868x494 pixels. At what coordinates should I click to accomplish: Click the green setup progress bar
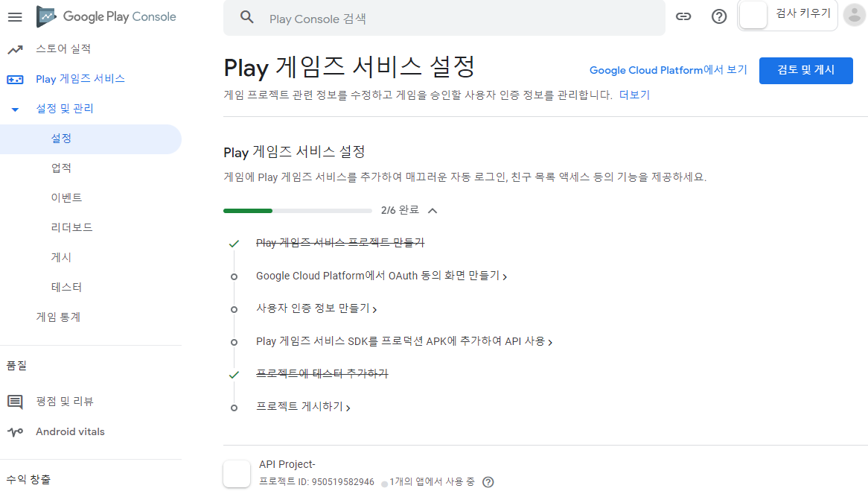298,210
